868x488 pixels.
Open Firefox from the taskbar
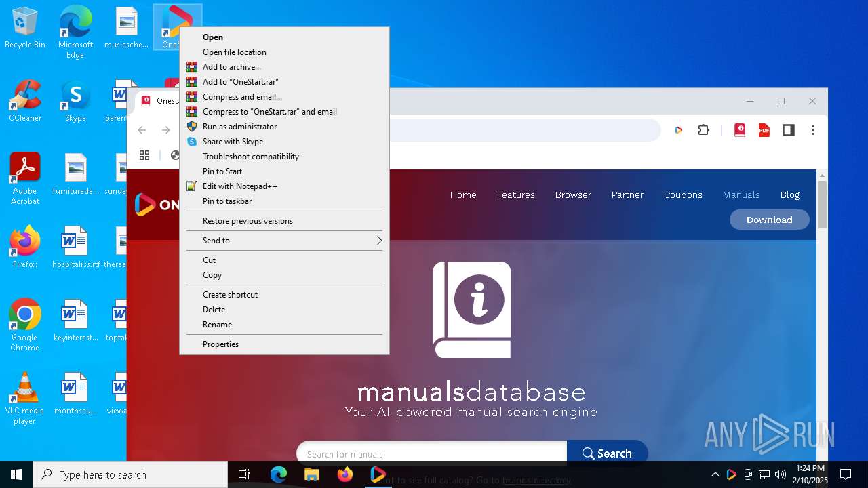[x=345, y=474]
